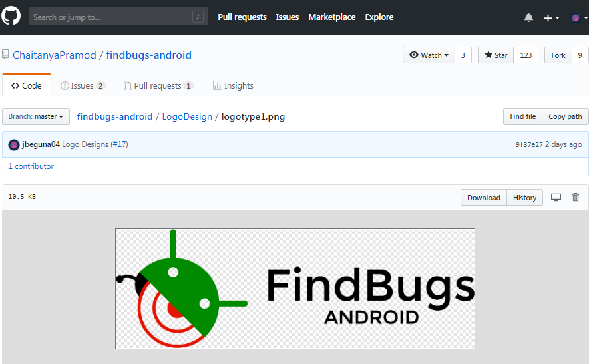Click the FindBugs Android logo image preview
Image resolution: width=589 pixels, height=364 pixels.
(x=295, y=289)
